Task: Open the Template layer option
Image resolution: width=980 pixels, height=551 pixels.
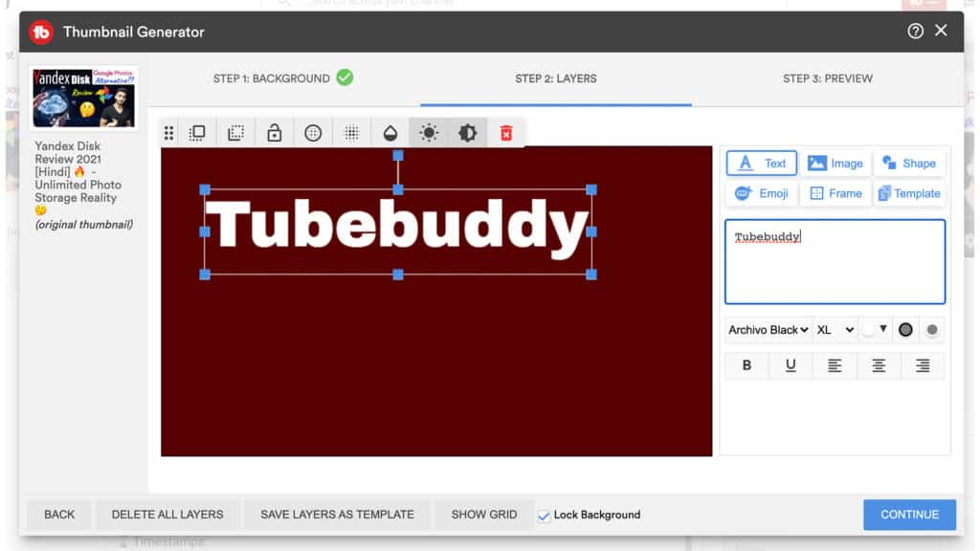Action: point(909,193)
